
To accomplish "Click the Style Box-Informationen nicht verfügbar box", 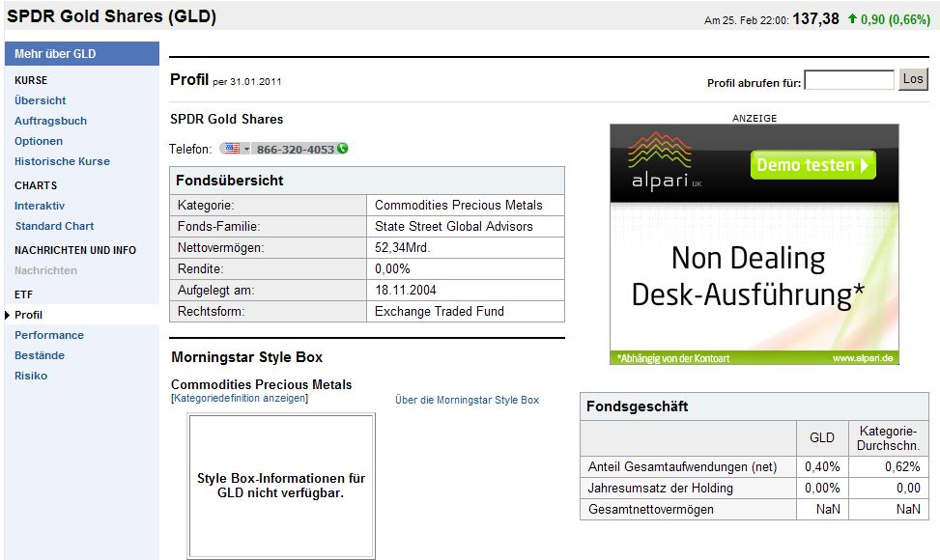I will click(281, 486).
